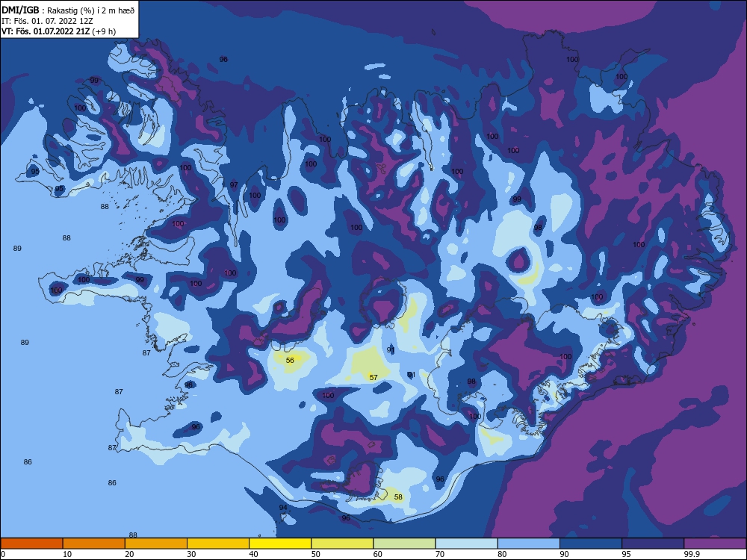
Task: Pick the 30–40 gold legend swatch
Action: coord(218,544)
